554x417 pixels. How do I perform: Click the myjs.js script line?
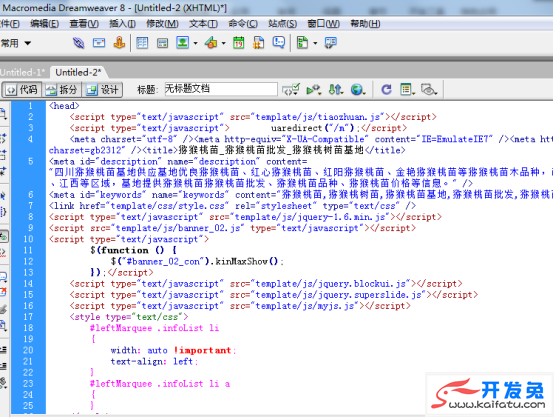(240, 306)
